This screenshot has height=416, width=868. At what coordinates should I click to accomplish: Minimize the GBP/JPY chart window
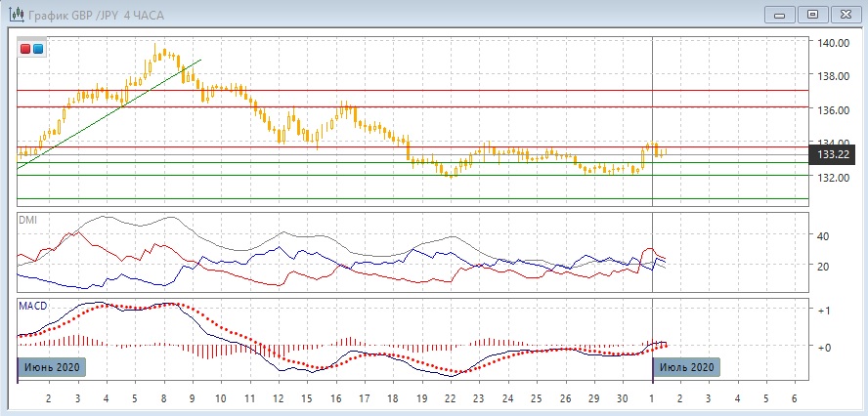779,14
